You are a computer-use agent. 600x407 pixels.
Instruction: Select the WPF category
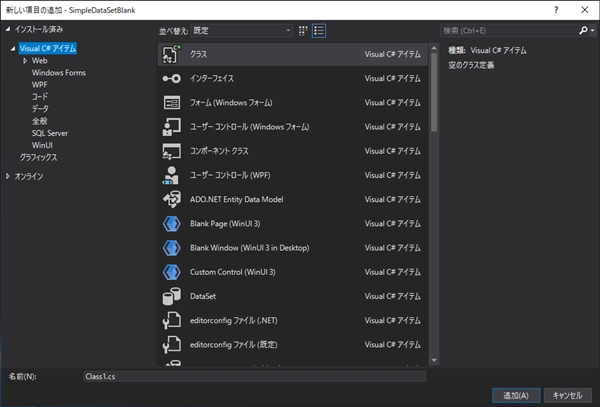coord(39,85)
